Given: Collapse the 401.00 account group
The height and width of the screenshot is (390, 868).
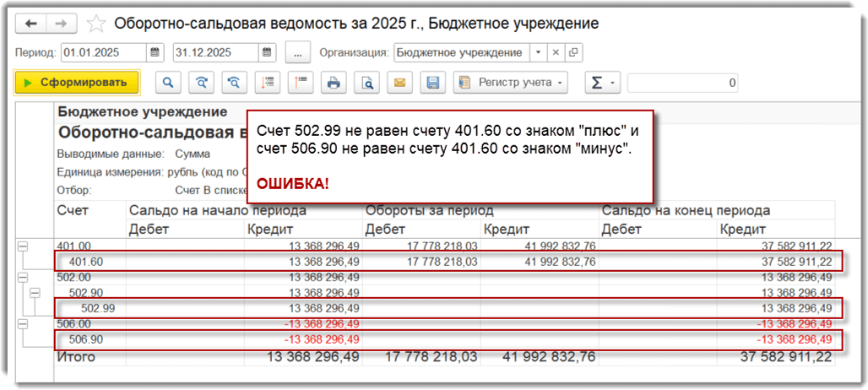Looking at the screenshot, I should 22,246.
